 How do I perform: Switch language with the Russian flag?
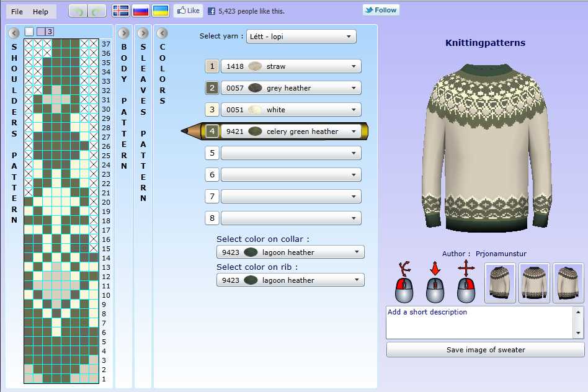point(141,11)
